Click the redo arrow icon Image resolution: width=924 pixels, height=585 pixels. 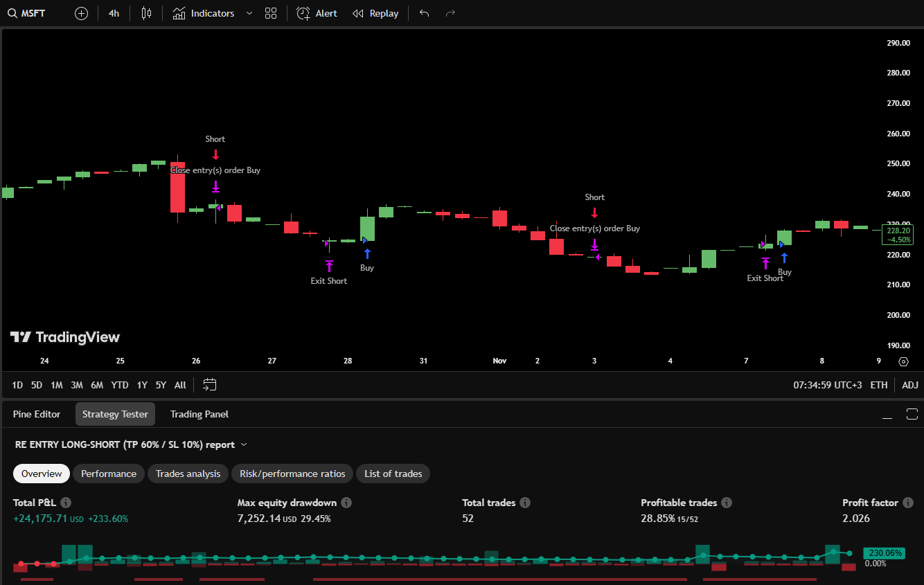pos(450,13)
